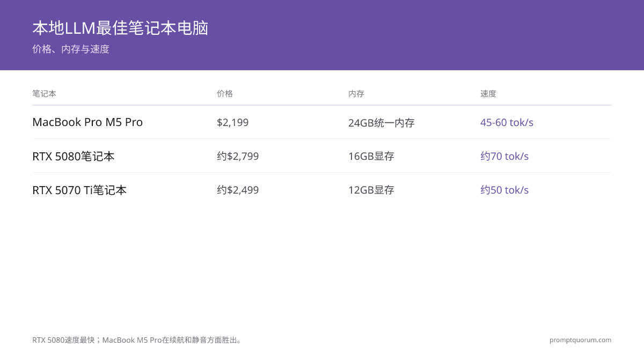This screenshot has width=644, height=362.
Task: Select the MacBook Pro M5 Pro row name
Action: tap(87, 122)
